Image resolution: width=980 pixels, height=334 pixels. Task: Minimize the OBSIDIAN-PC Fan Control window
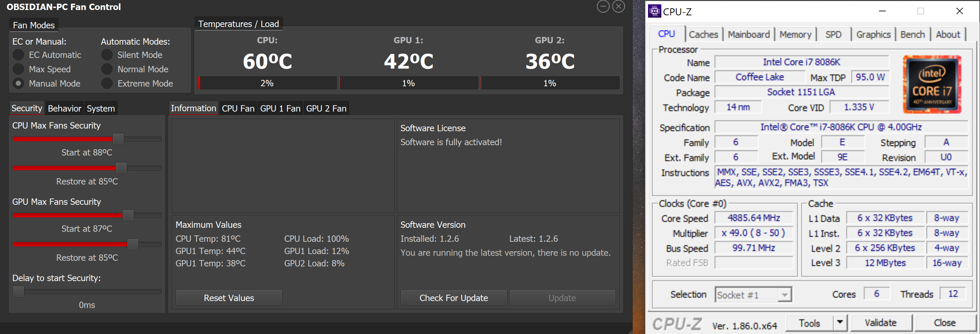point(603,6)
